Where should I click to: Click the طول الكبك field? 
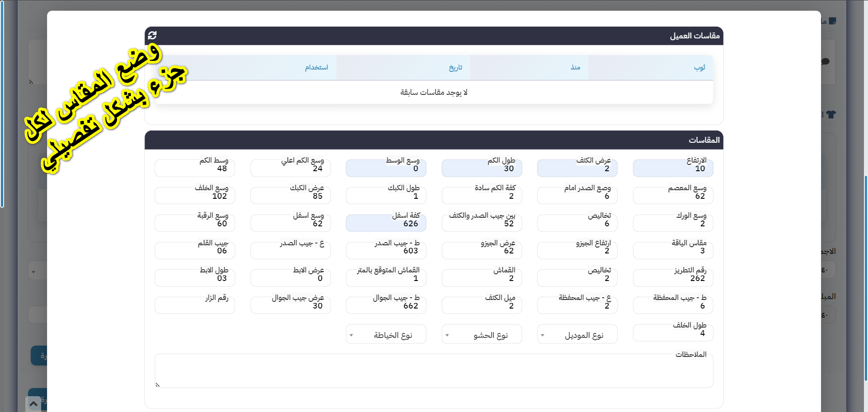tap(386, 196)
